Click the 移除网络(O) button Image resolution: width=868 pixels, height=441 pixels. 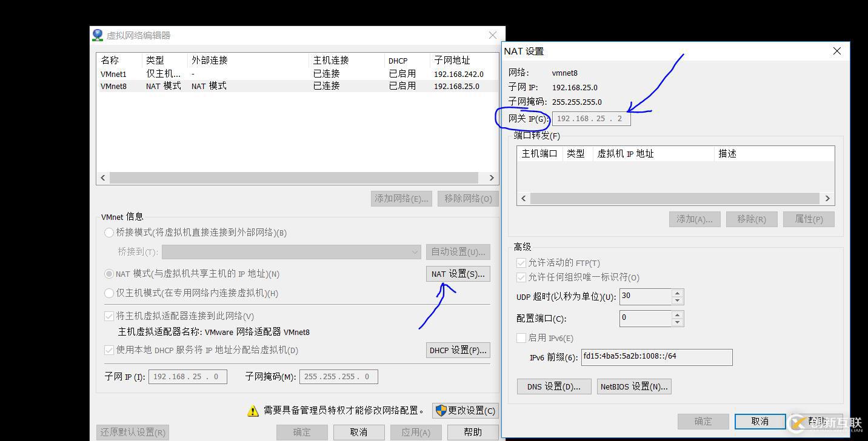[468, 198]
